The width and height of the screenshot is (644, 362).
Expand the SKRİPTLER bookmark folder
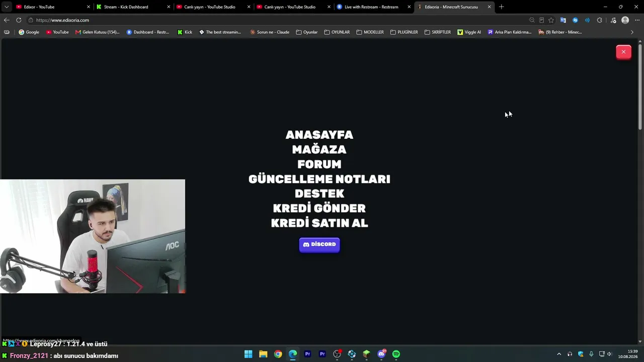[438, 32]
